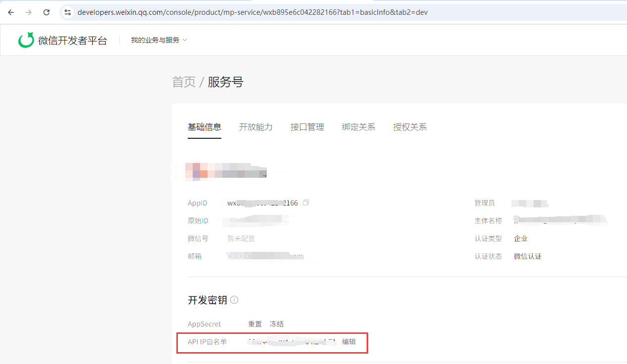Click the 主体名称 label
Viewport: 627px width, 364px height.
click(488, 221)
